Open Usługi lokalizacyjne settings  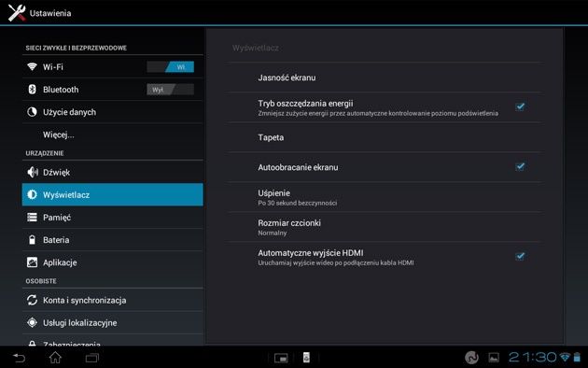(x=113, y=322)
